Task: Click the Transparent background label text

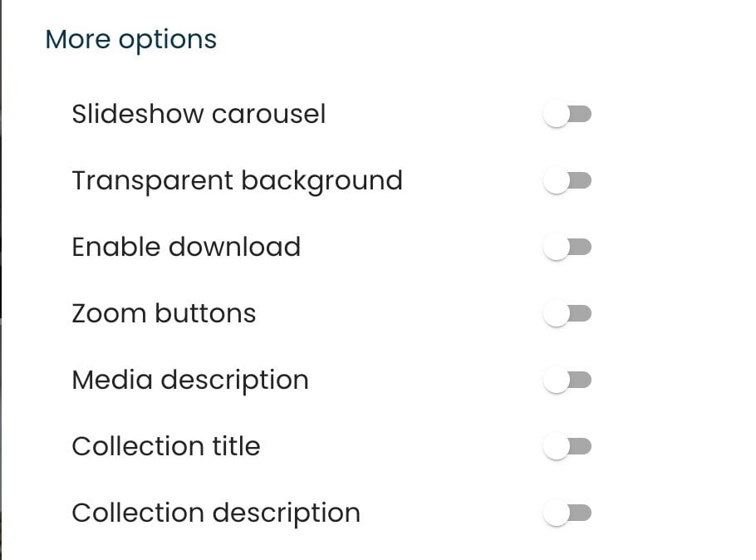Action: click(x=238, y=179)
